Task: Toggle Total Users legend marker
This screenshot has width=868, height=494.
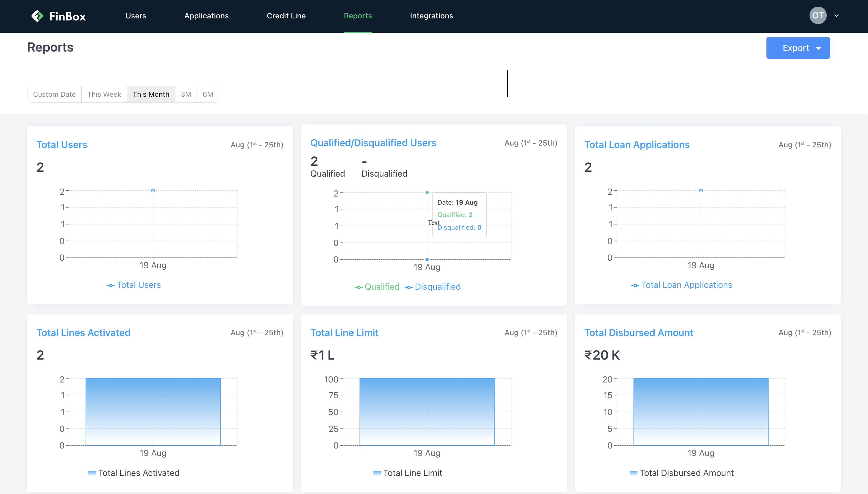Action: [x=111, y=285]
